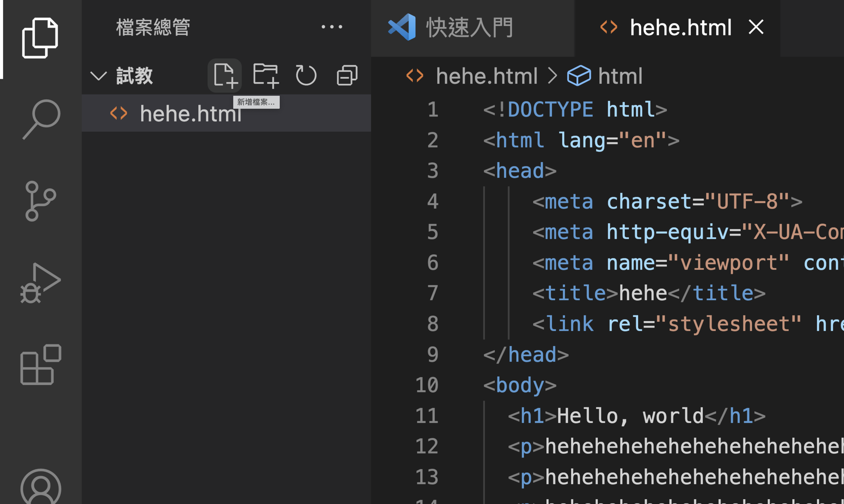This screenshot has height=504, width=844.
Task: Click the New Folder icon button
Action: coord(266,75)
